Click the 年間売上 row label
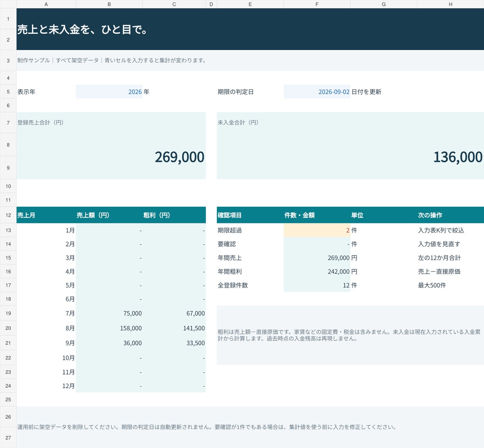The height and width of the screenshot is (448, 484). point(250,258)
